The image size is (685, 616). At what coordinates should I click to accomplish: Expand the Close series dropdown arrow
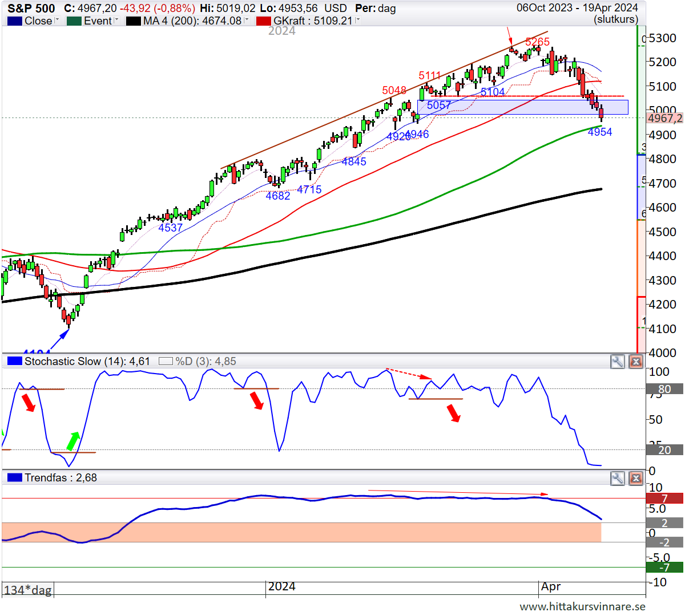[x=57, y=20]
